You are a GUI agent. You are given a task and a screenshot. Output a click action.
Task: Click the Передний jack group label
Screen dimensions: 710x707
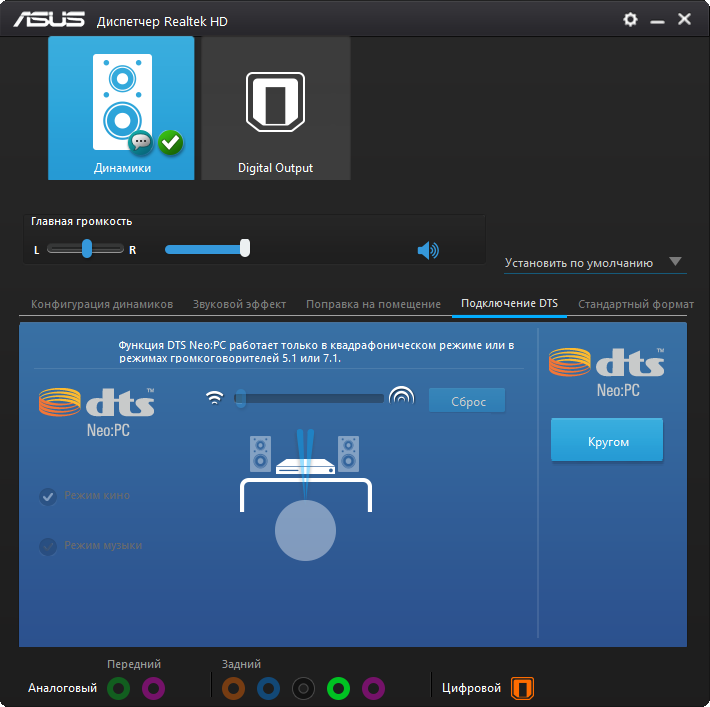134,664
